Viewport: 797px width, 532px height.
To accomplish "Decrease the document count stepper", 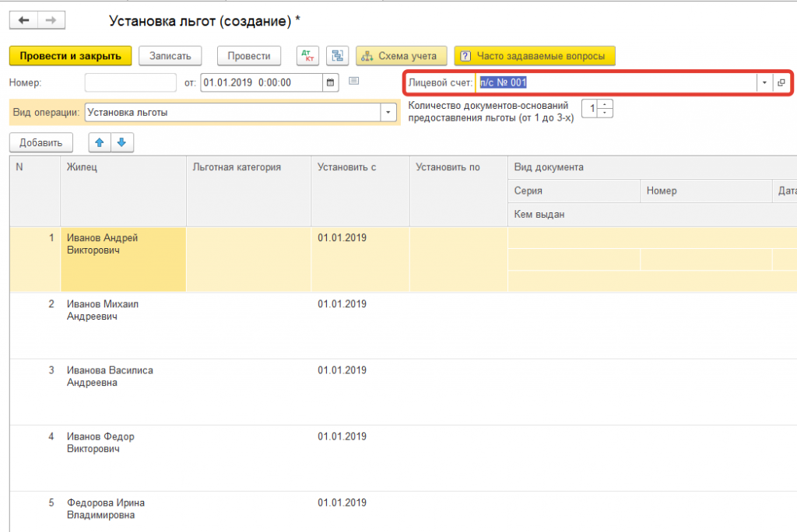I will point(605,113).
